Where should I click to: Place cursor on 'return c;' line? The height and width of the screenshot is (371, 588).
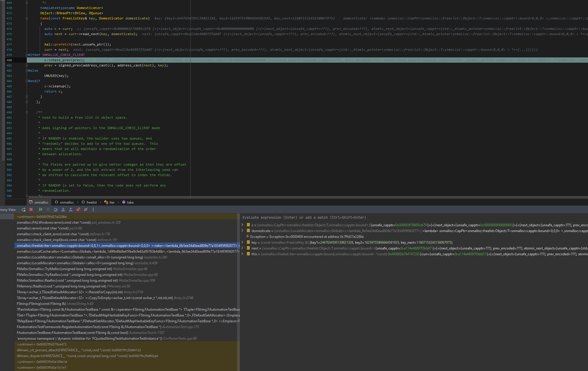point(53,91)
